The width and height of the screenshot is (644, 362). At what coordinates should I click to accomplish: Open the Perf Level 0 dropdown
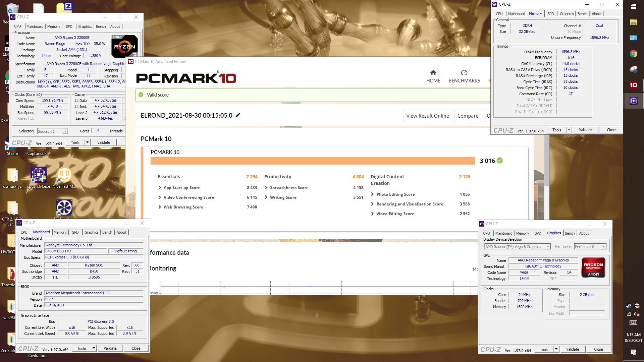[590, 247]
